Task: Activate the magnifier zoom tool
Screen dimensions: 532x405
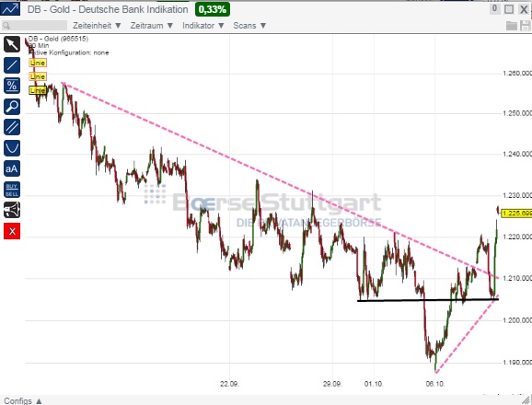Action: (12, 107)
